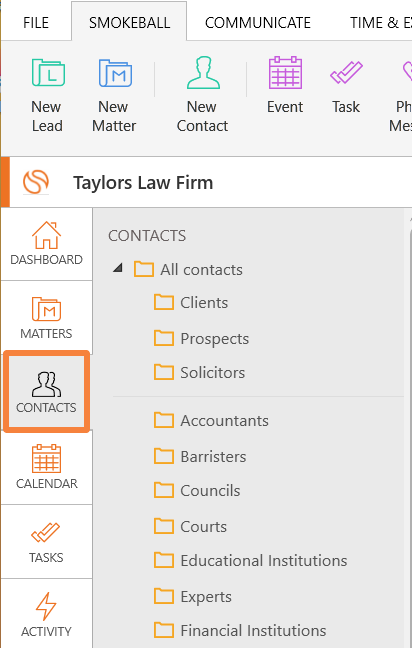Image resolution: width=412 pixels, height=648 pixels.
Task: Show the Tasks sidebar section
Action: point(46,542)
